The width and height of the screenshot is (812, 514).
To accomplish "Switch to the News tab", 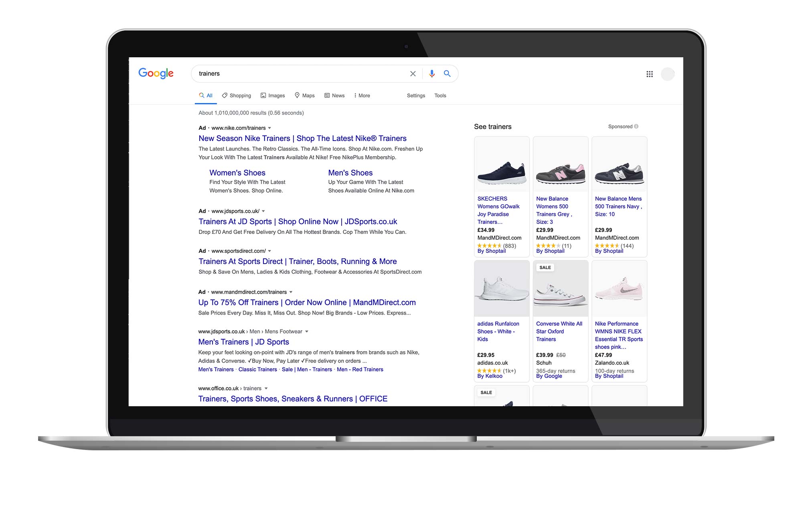I will pos(334,95).
